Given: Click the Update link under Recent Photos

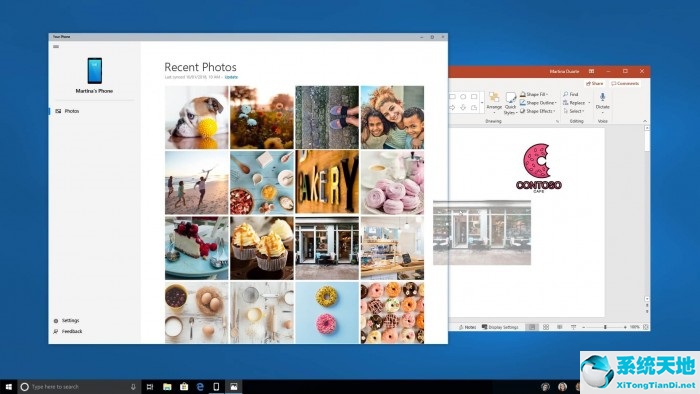Looking at the screenshot, I should (x=231, y=77).
